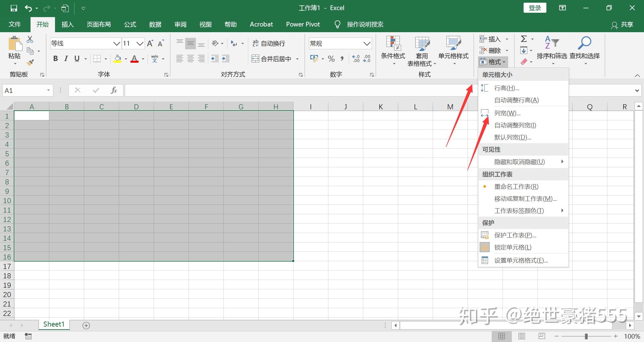Image resolution: width=644 pixels, height=342 pixels.
Task: Open the Name Box A1 dropdown arrow
Action: point(48,90)
